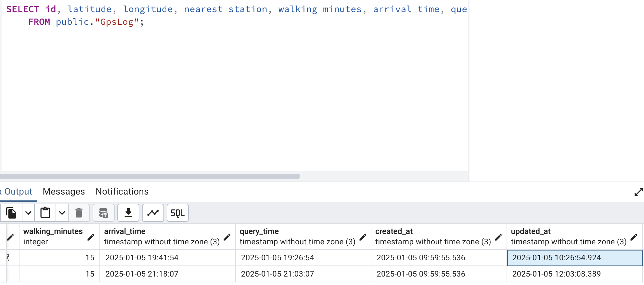Click the delete row trash icon

[x=79, y=213]
